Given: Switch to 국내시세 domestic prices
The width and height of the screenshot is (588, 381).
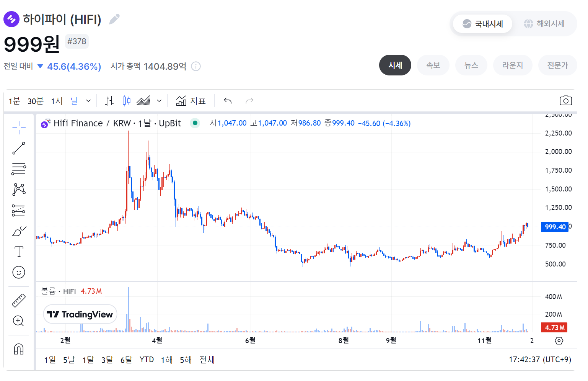Looking at the screenshot, I should tap(482, 24).
